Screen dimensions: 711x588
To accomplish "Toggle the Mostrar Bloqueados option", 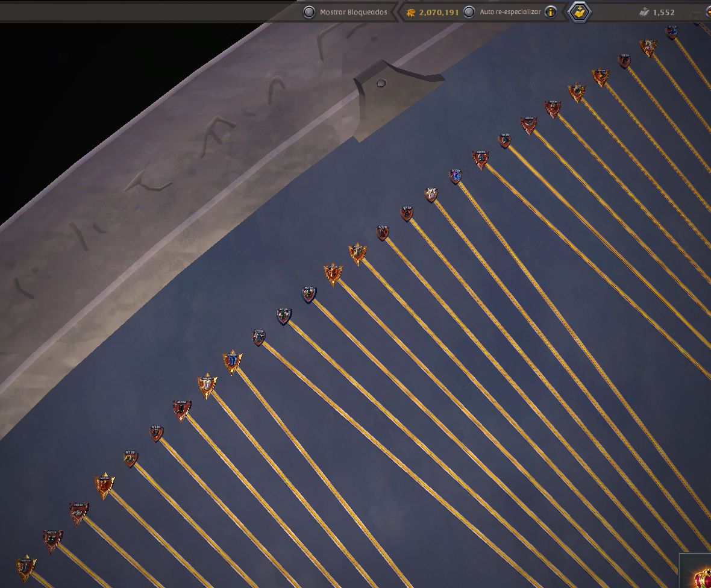I will click(x=309, y=12).
